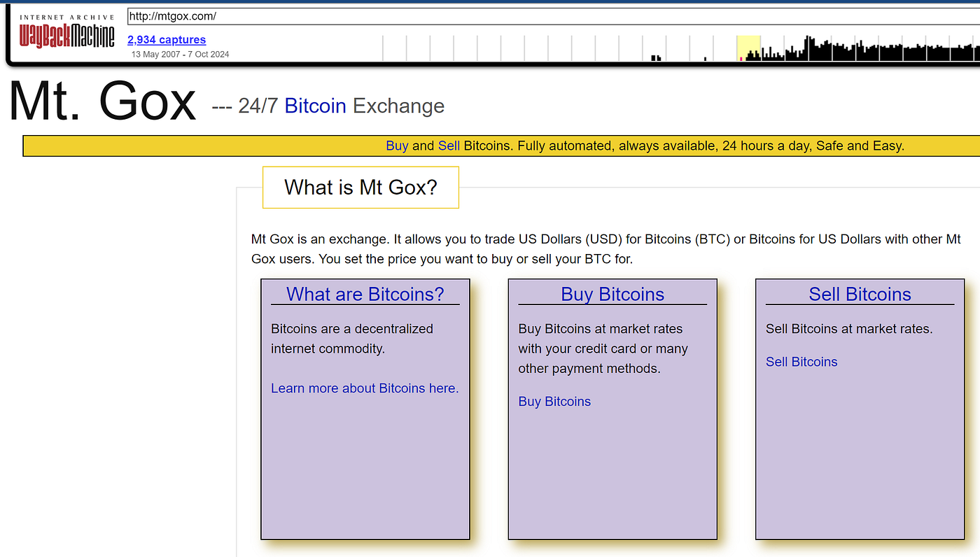This screenshot has height=557, width=980.
Task: Click the Buy Bitcoins link under credit card text
Action: click(554, 402)
